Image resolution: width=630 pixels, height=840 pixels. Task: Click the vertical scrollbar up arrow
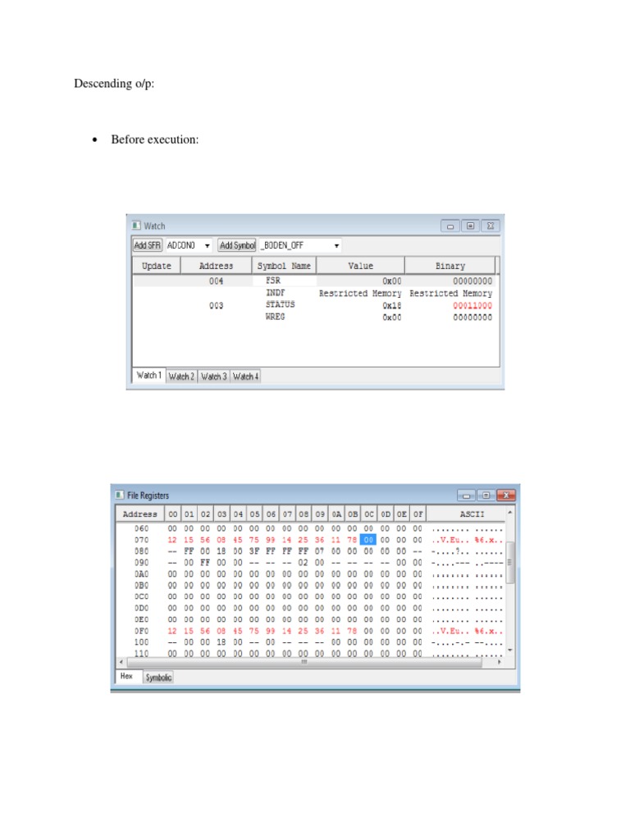coord(510,513)
